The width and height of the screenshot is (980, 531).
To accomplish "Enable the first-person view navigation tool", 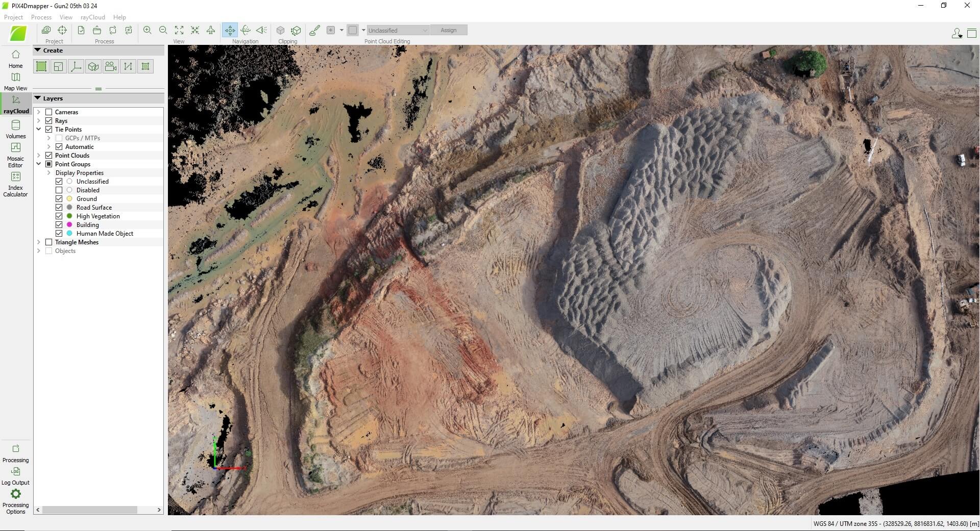I will pos(261,30).
